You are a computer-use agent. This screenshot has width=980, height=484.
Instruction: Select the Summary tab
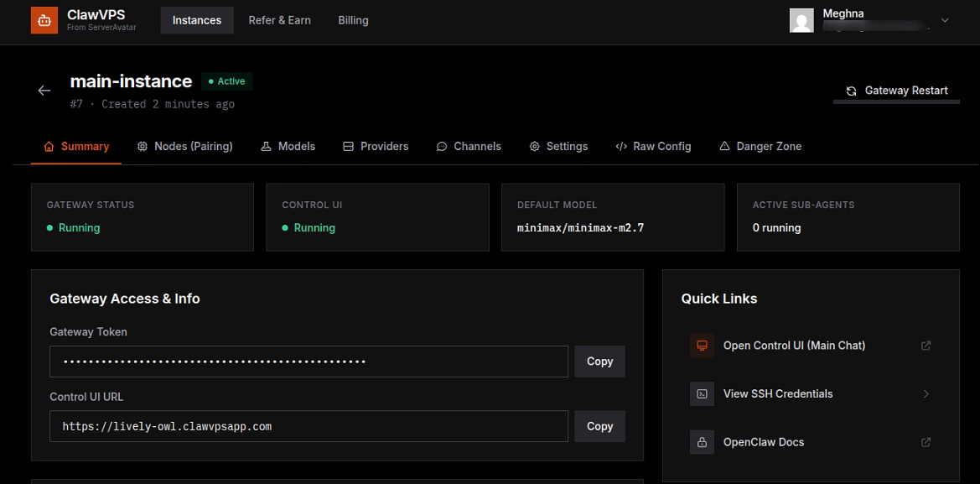pos(76,146)
